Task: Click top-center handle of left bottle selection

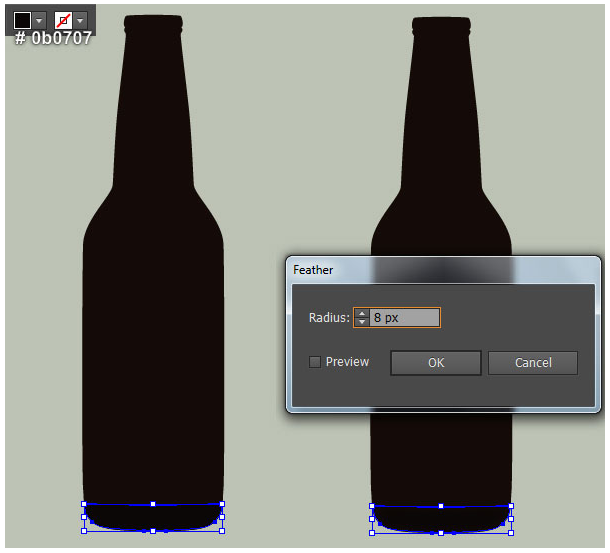Action: point(153,504)
